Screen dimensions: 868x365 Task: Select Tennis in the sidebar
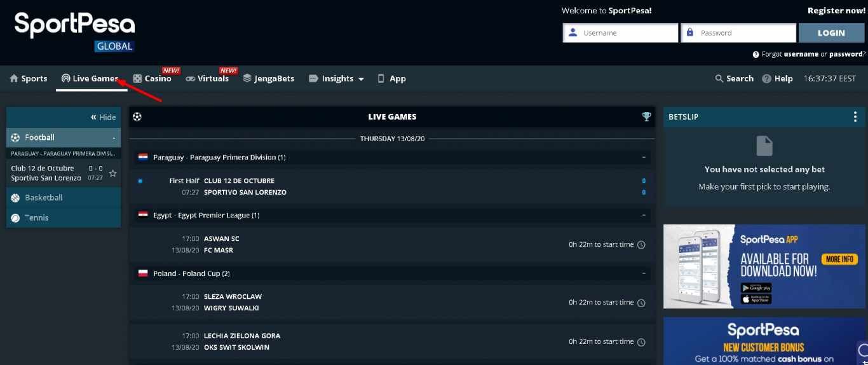tap(64, 217)
